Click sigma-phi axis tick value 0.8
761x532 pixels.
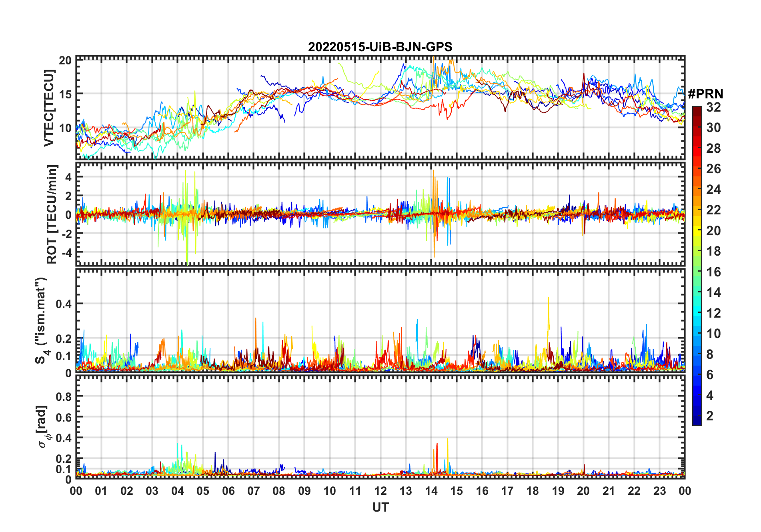[64, 396]
